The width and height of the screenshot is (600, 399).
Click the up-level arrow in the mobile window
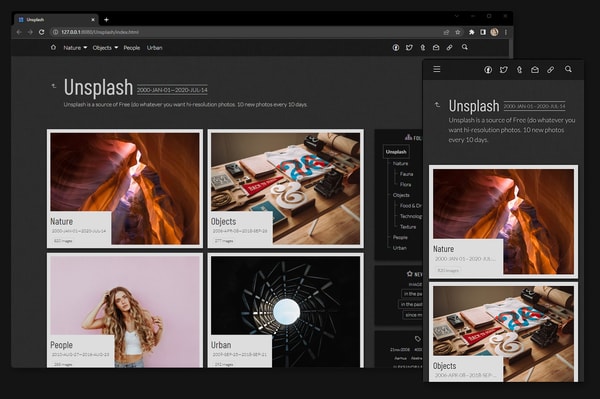pos(437,104)
